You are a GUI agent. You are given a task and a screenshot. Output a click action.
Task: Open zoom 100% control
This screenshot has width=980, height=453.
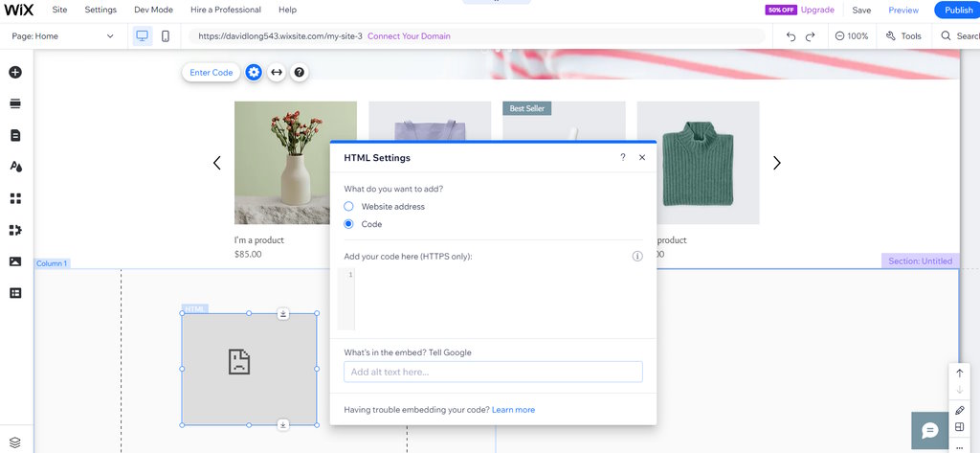coord(852,36)
